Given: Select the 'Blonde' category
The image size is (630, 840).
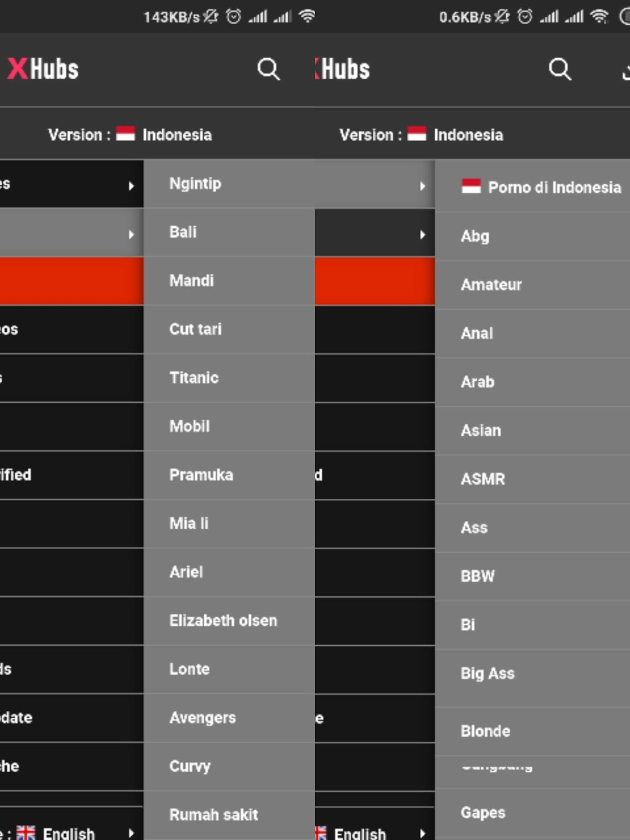Looking at the screenshot, I should click(x=532, y=731).
